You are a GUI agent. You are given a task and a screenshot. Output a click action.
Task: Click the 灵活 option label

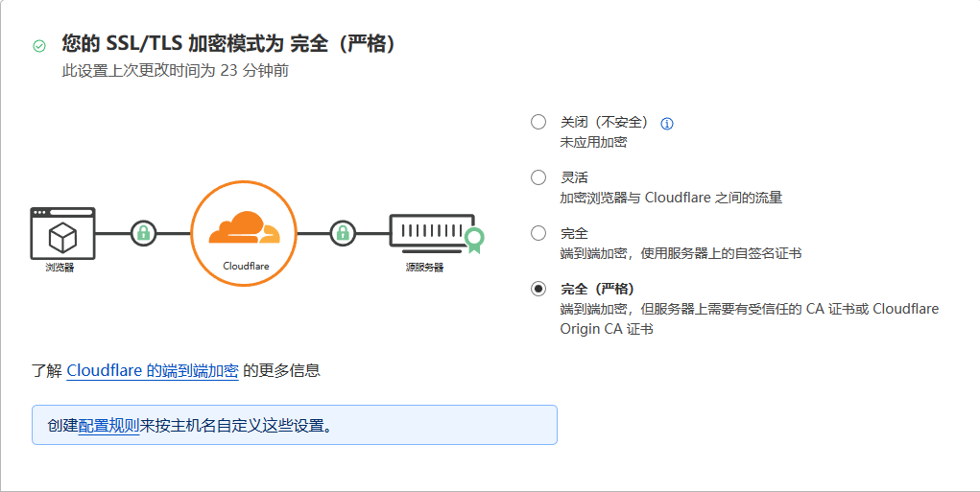(x=574, y=177)
